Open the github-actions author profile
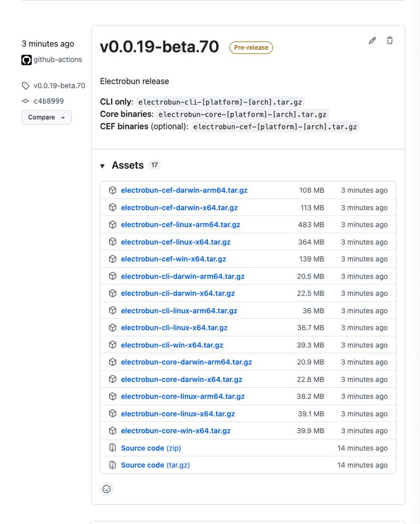Screen dimensions: 420x524 click(x=58, y=60)
